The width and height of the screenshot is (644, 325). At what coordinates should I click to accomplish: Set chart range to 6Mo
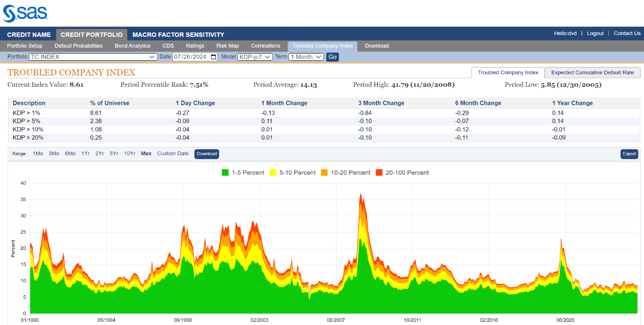pos(70,154)
